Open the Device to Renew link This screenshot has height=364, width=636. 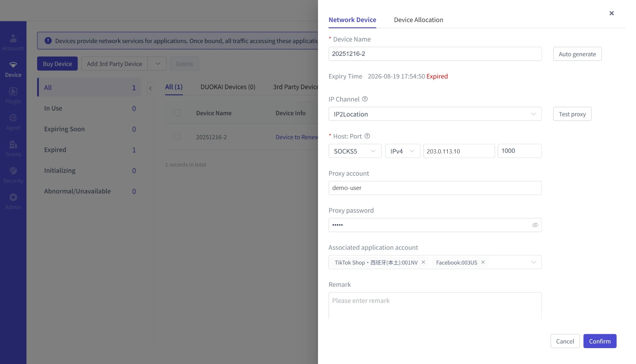pyautogui.click(x=296, y=137)
